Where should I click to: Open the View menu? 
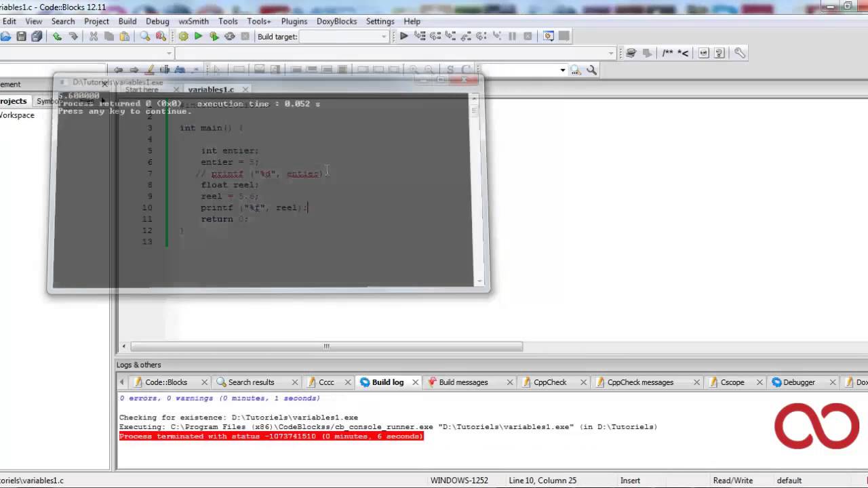pyautogui.click(x=34, y=21)
